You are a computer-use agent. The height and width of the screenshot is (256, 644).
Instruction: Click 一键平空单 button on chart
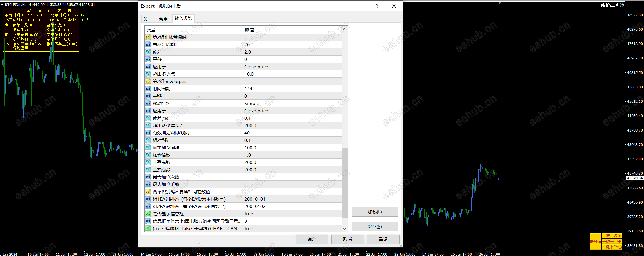point(612,241)
